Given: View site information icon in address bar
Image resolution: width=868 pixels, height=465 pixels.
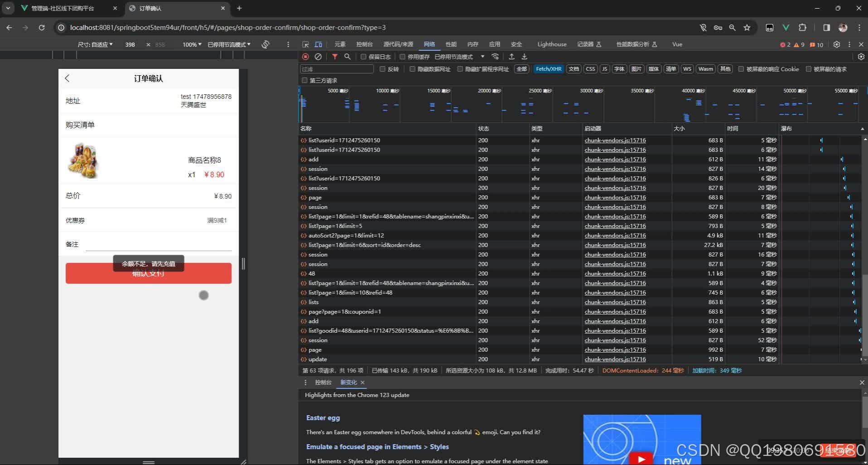Looking at the screenshot, I should pyautogui.click(x=61, y=28).
